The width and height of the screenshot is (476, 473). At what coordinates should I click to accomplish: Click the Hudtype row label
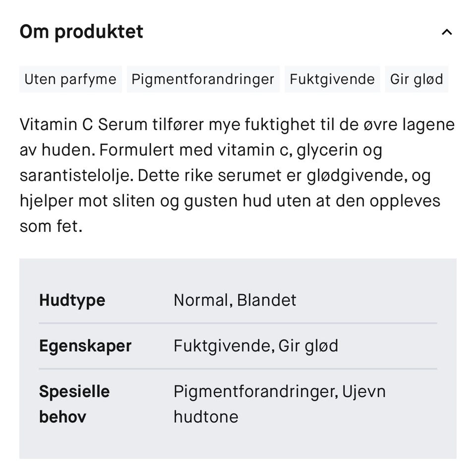(72, 300)
